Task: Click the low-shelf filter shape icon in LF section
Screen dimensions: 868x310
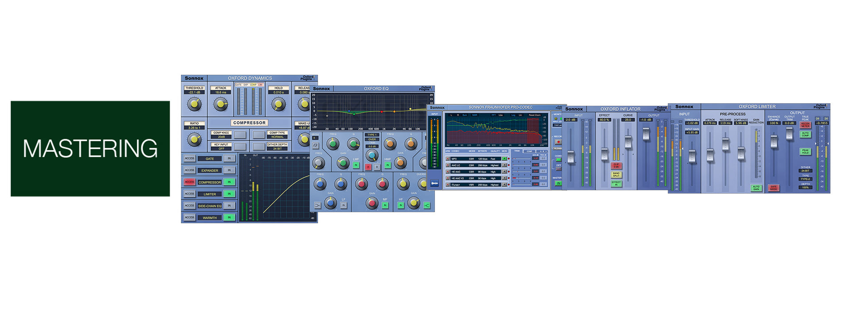Action: (x=318, y=205)
